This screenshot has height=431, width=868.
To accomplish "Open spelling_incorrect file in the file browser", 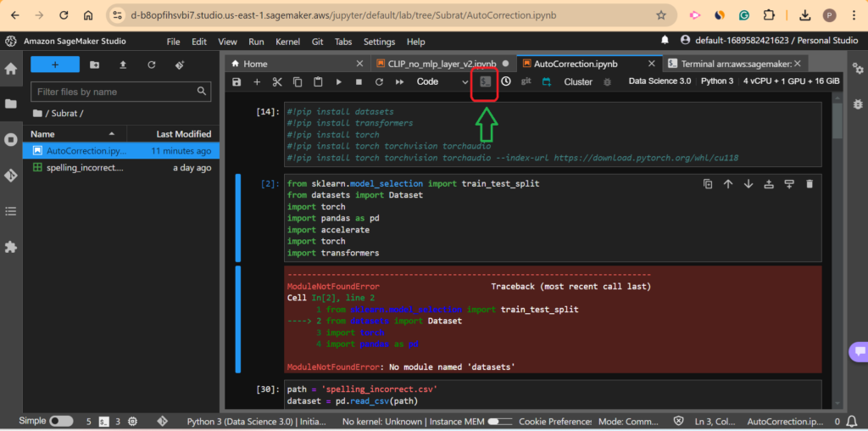I will tap(85, 168).
